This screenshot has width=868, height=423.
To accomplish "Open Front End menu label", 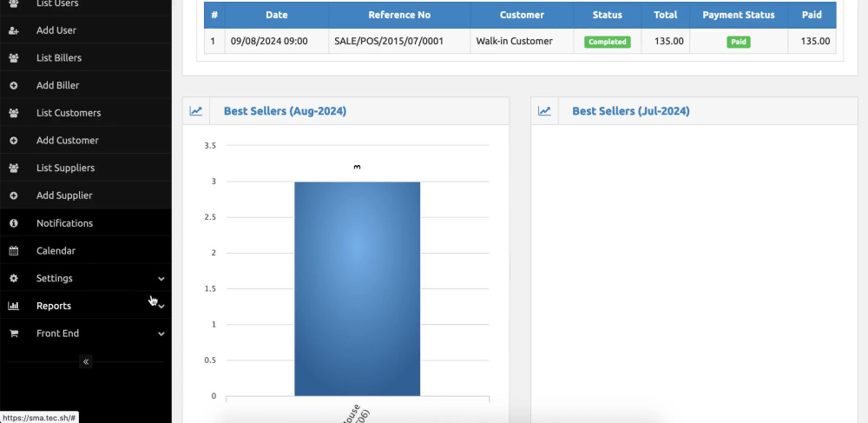I will click(57, 334).
